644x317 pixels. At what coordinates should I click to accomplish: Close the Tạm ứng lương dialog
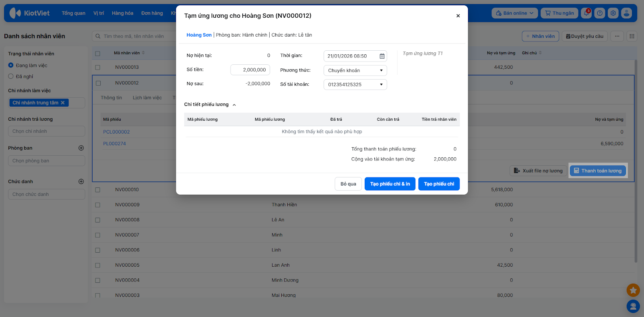(458, 16)
